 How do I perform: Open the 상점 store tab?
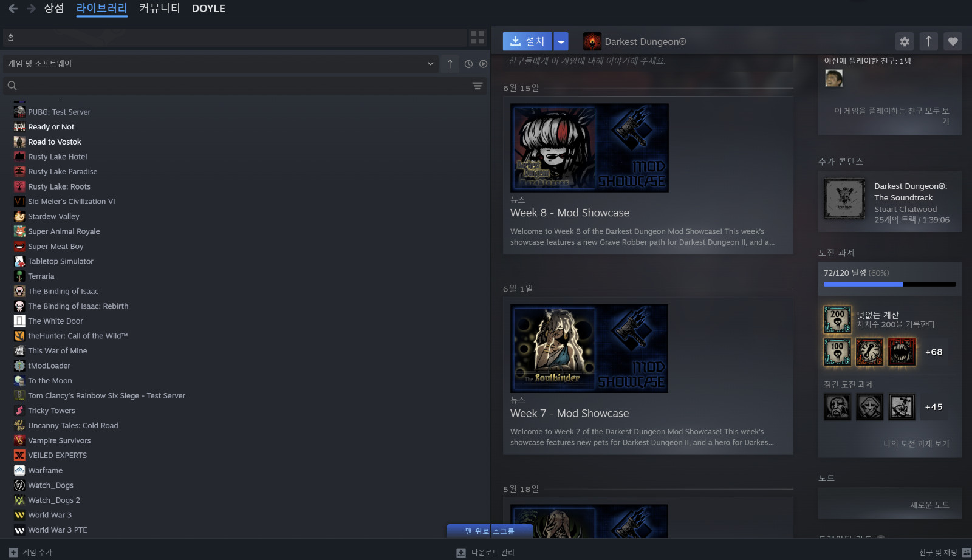point(54,9)
